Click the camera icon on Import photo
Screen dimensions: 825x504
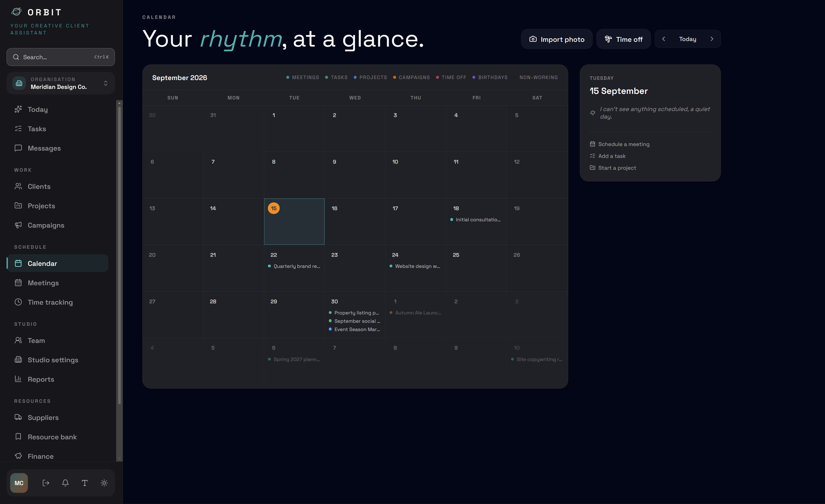click(x=533, y=39)
